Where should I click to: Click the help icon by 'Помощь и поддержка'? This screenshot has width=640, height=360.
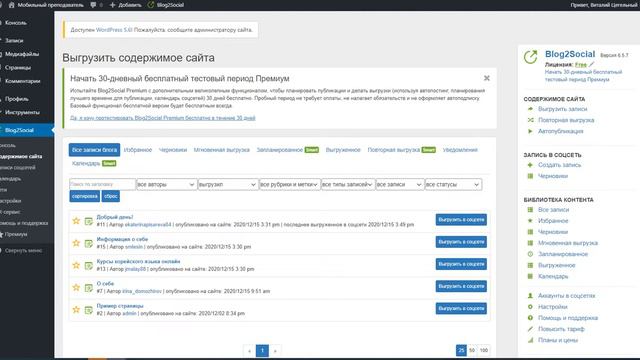coord(530,318)
